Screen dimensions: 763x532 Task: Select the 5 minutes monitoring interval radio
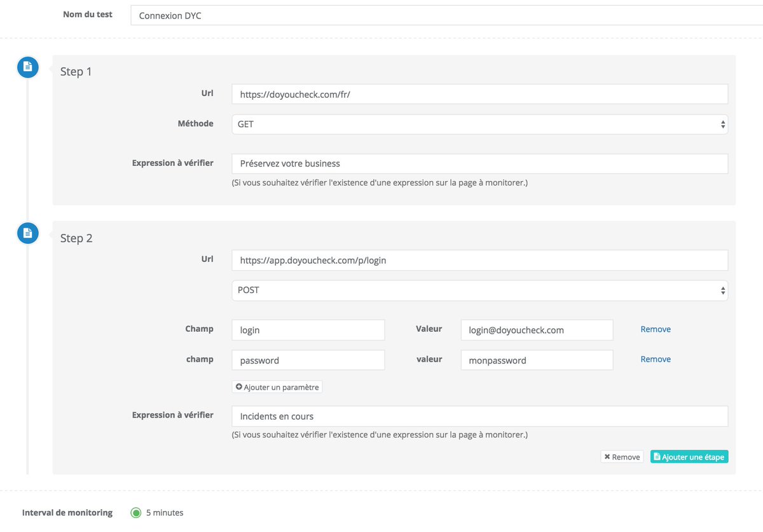[136, 513]
